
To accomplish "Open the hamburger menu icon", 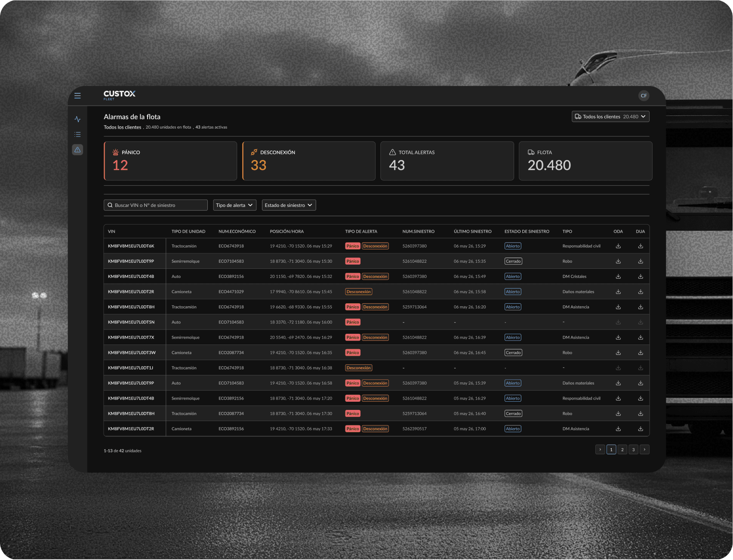I will [x=77, y=95].
